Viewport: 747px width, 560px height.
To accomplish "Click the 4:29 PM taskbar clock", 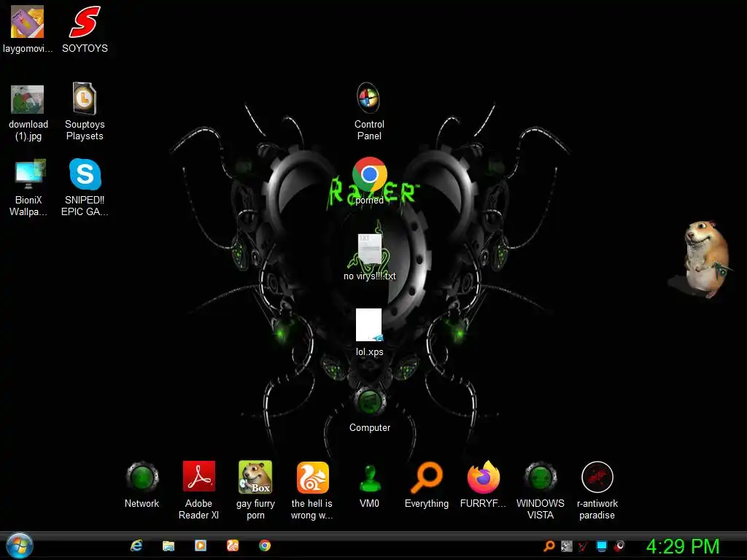I will pyautogui.click(x=683, y=546).
